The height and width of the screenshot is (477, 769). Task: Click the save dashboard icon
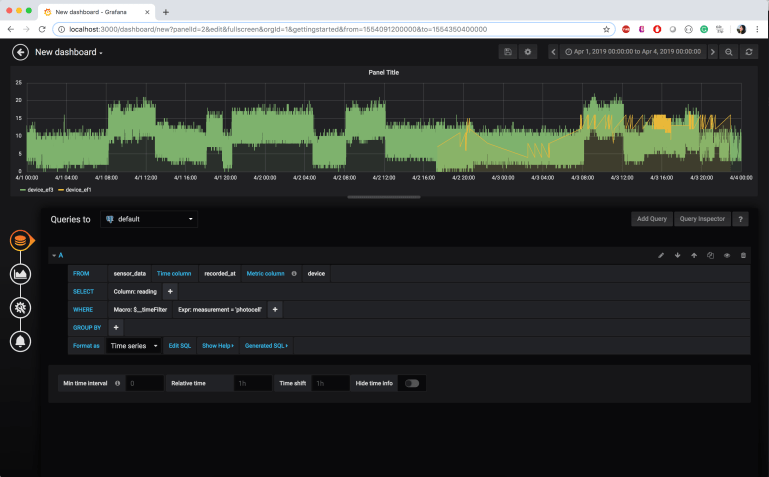pyautogui.click(x=508, y=51)
